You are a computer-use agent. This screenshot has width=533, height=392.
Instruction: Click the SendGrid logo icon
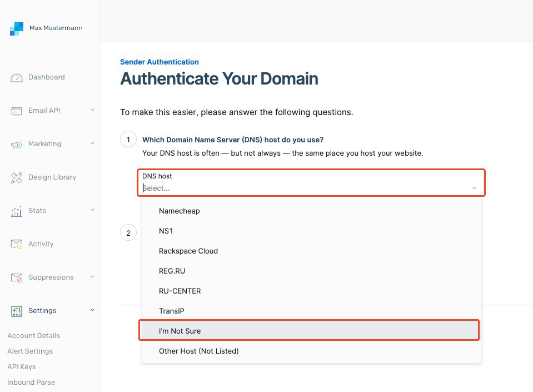pos(17,29)
